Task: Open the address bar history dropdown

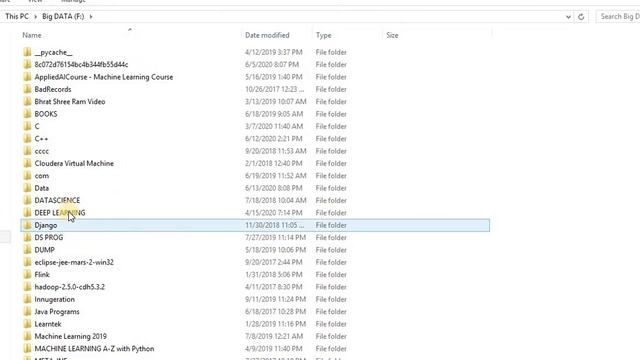Action: [568, 17]
